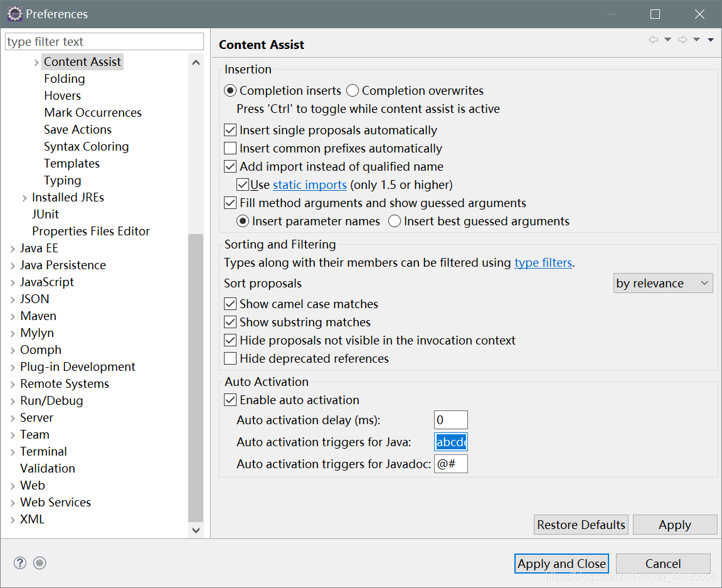Click the help question mark icon
Image resolution: width=722 pixels, height=588 pixels.
click(20, 563)
